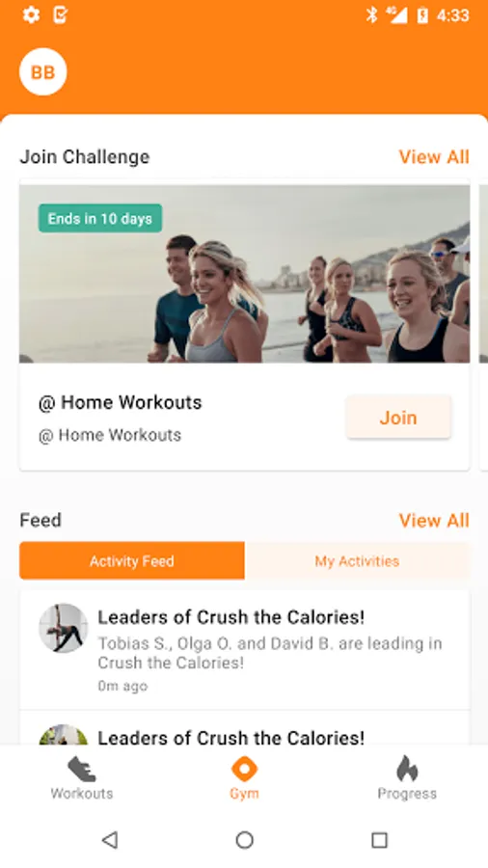Open the beach running challenge image

pos(245,274)
